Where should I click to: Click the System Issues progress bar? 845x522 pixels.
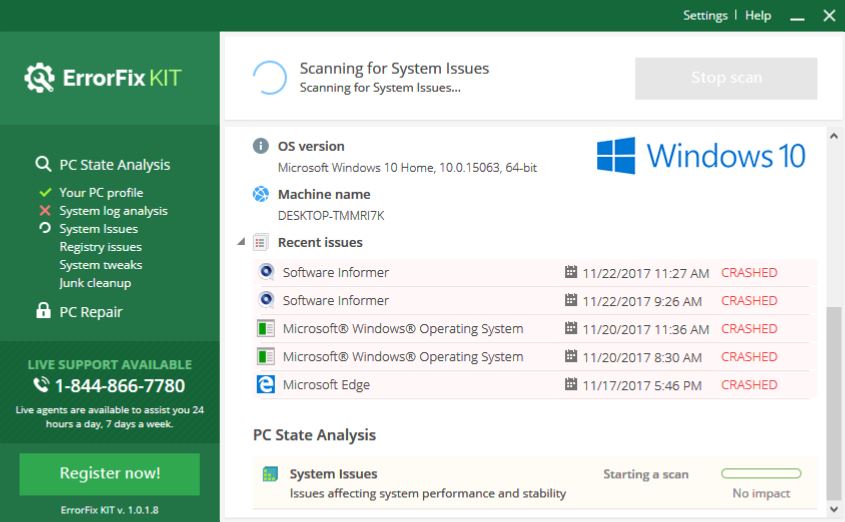[x=761, y=474]
